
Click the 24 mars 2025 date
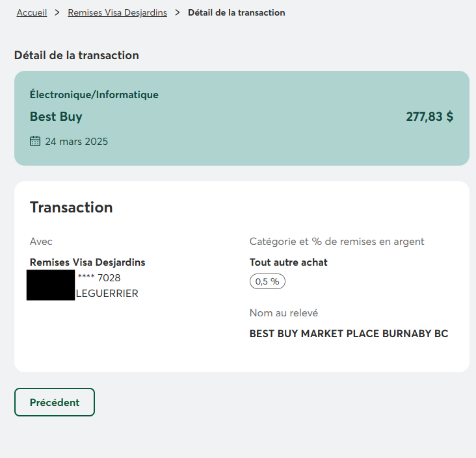coord(76,141)
